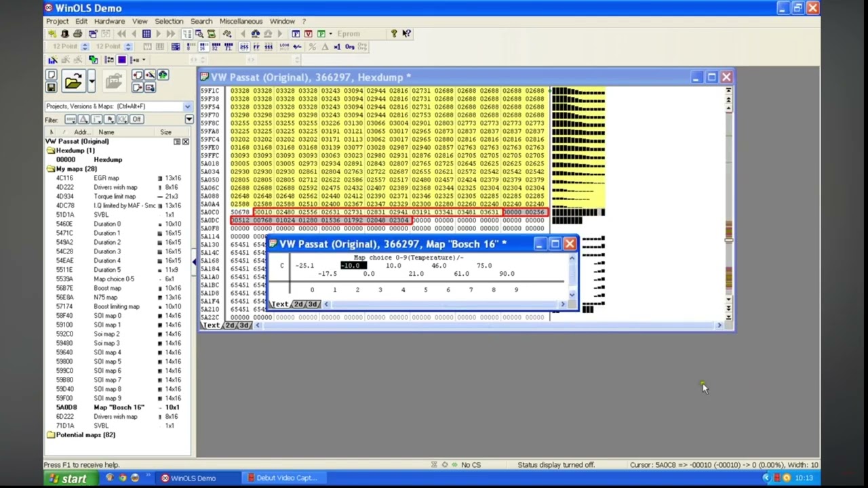Click the x1 factor toolbar icon
This screenshot has width=868, height=488.
(337, 47)
